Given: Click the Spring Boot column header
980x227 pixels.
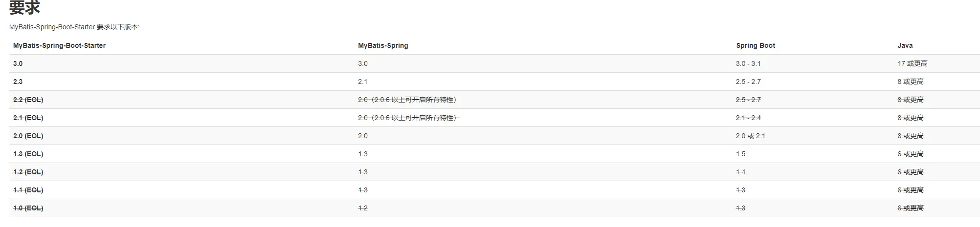Looking at the screenshot, I should tap(756, 45).
